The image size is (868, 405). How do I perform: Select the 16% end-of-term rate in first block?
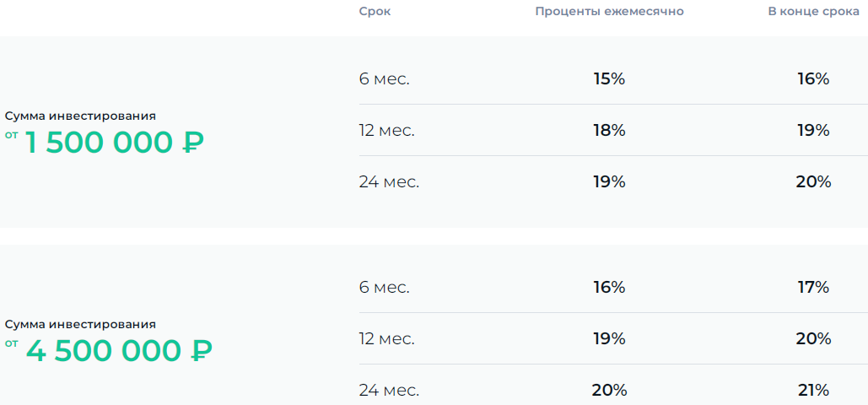click(x=813, y=79)
